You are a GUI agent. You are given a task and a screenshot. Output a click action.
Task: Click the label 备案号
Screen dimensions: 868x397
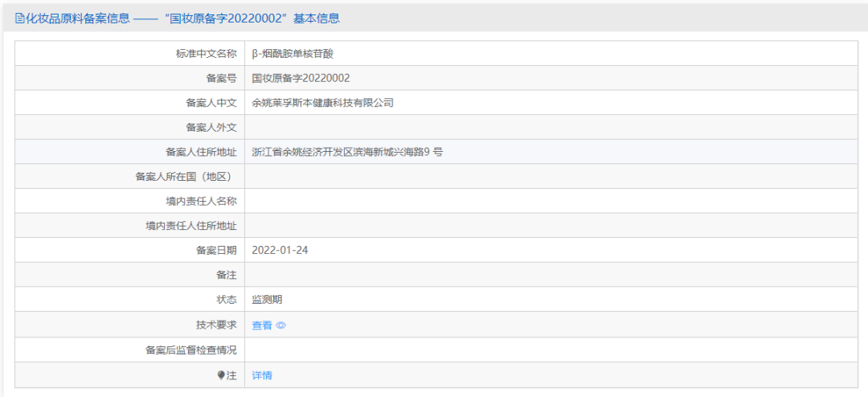(x=222, y=78)
